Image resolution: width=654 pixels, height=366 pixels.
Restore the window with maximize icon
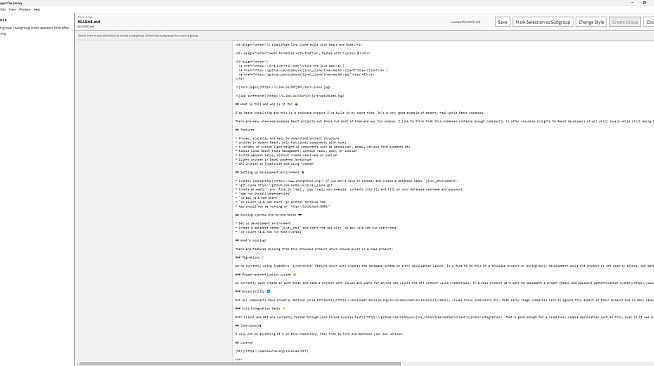point(644,3)
